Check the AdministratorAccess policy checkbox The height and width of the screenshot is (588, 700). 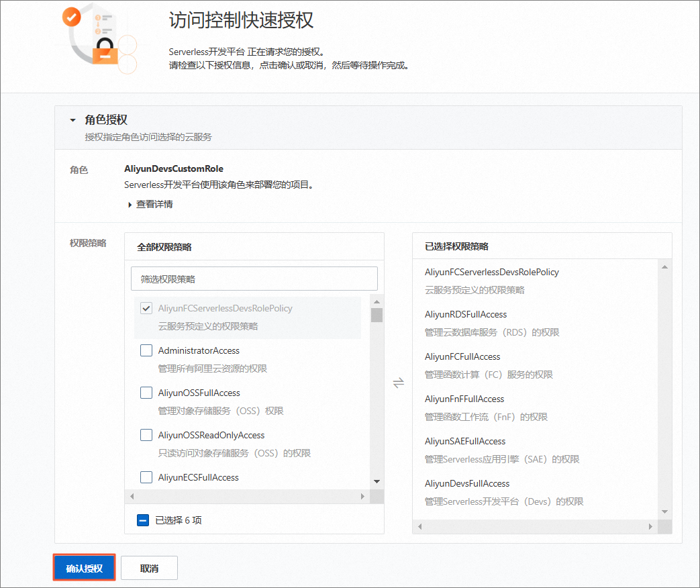coord(146,350)
